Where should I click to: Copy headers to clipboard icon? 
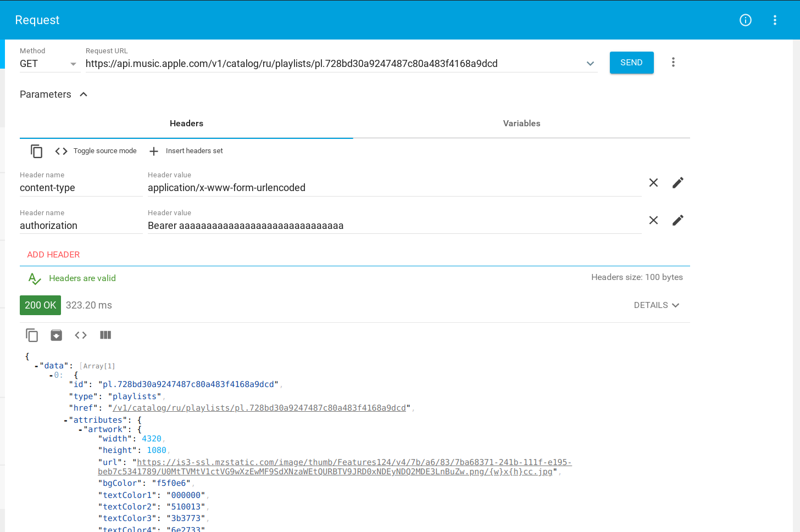pyautogui.click(x=36, y=151)
